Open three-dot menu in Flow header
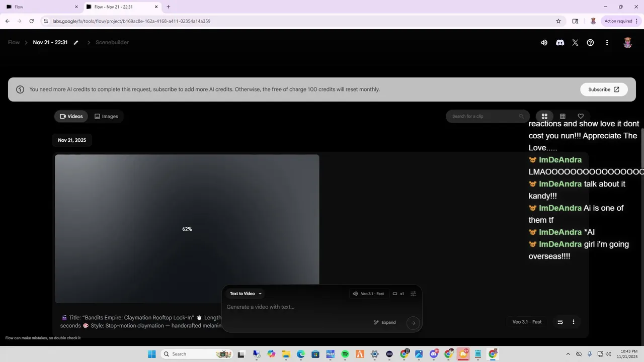 [607, 43]
